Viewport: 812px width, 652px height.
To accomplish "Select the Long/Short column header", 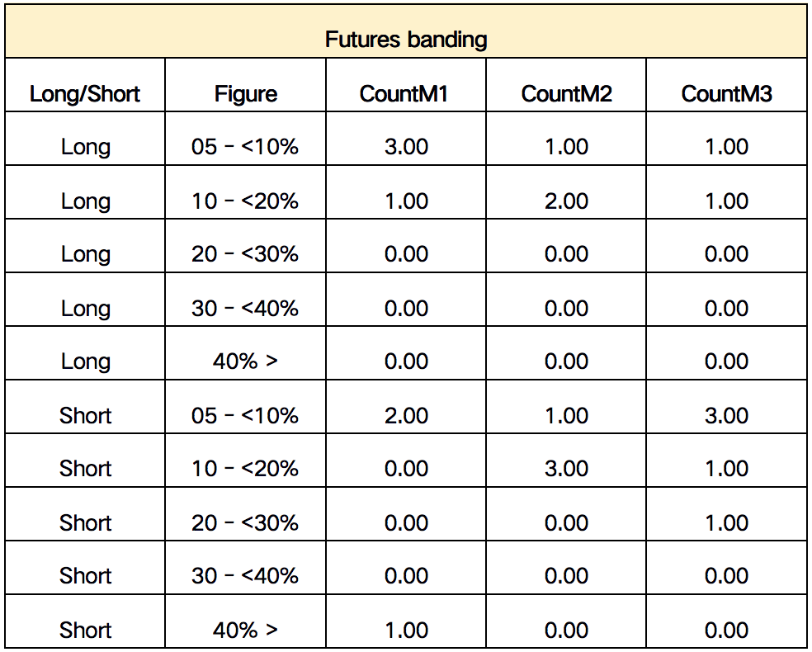I will pyautogui.click(x=85, y=94).
